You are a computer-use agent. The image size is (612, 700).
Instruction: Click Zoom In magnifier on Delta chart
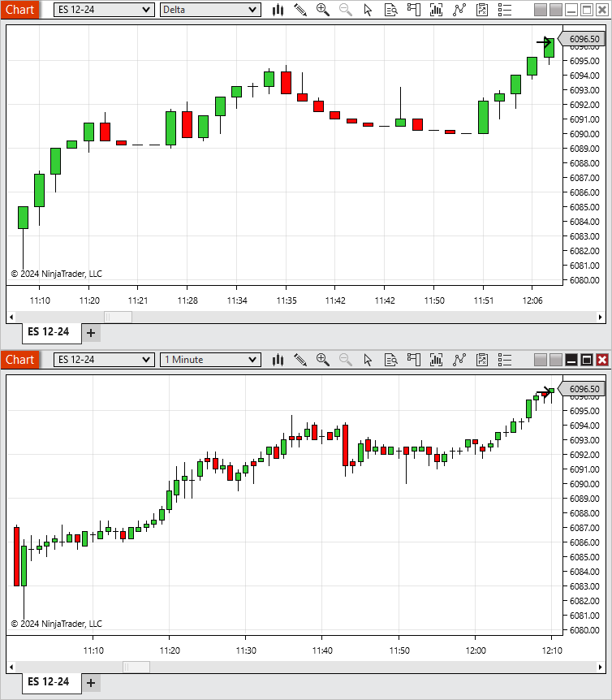323,10
